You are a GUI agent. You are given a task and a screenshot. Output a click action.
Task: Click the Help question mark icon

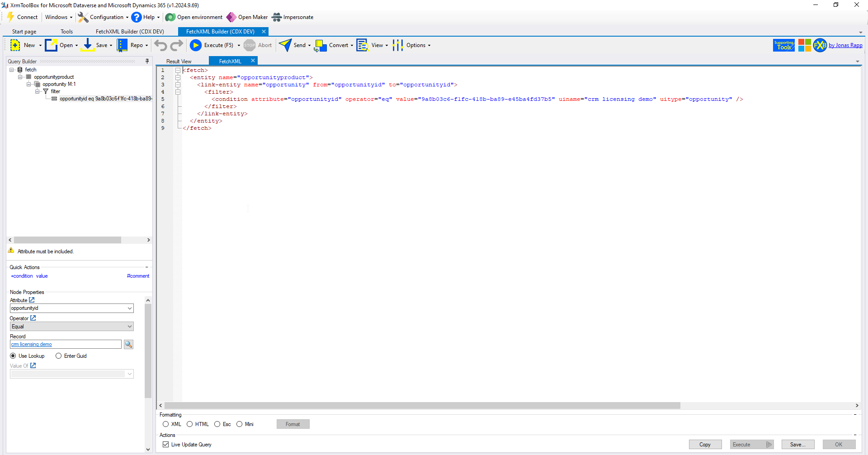coord(137,17)
